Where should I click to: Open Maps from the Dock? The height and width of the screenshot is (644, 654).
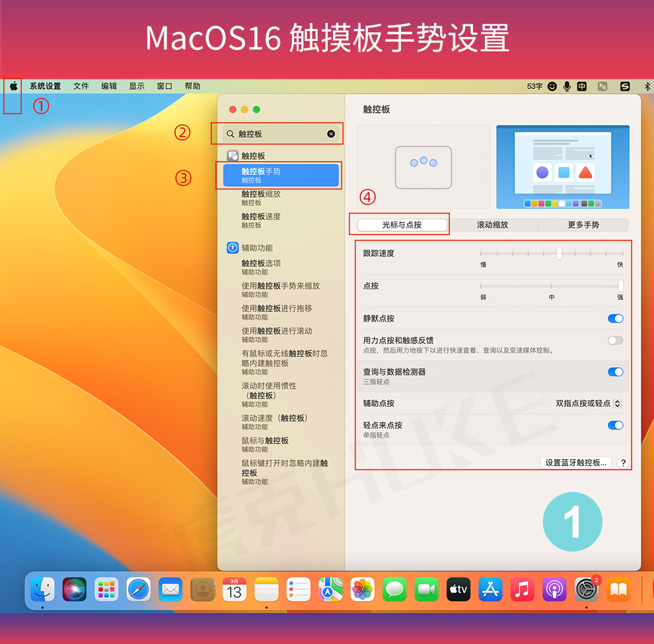pos(330,589)
